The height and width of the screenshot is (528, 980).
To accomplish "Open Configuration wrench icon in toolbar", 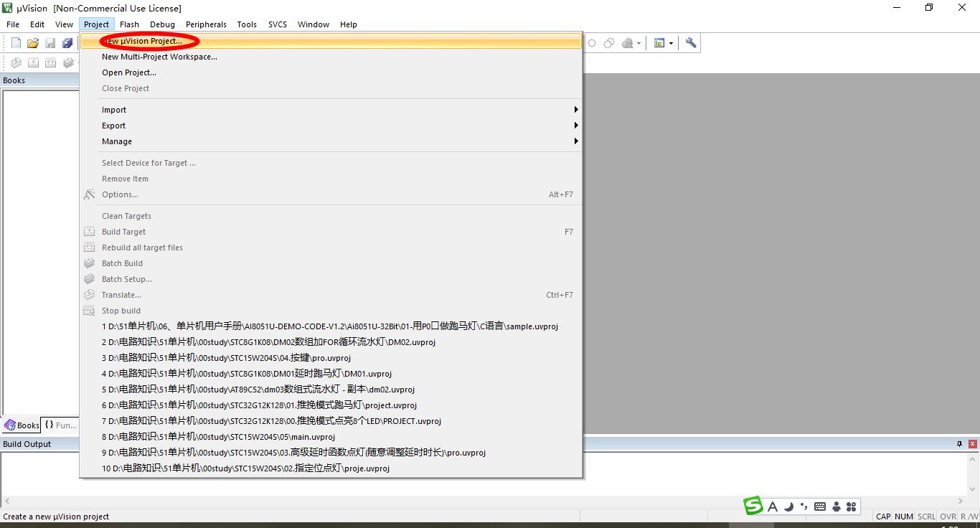I will coord(691,43).
